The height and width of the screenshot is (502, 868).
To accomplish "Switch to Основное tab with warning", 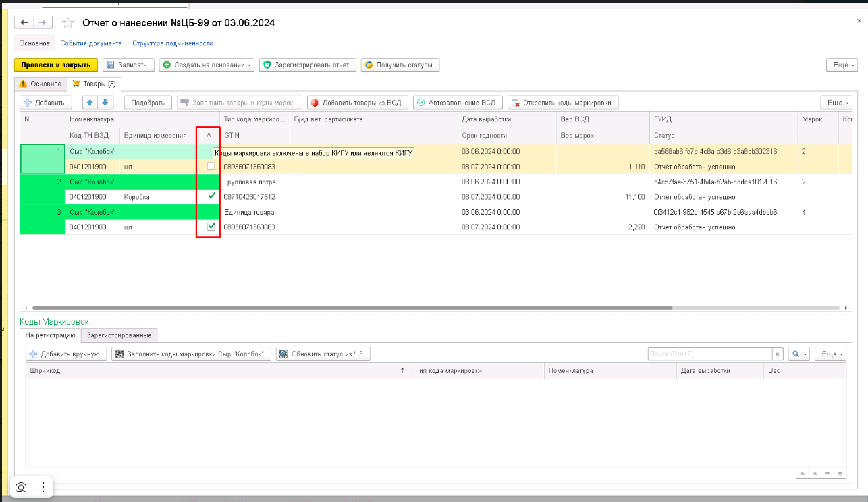I will (40, 84).
